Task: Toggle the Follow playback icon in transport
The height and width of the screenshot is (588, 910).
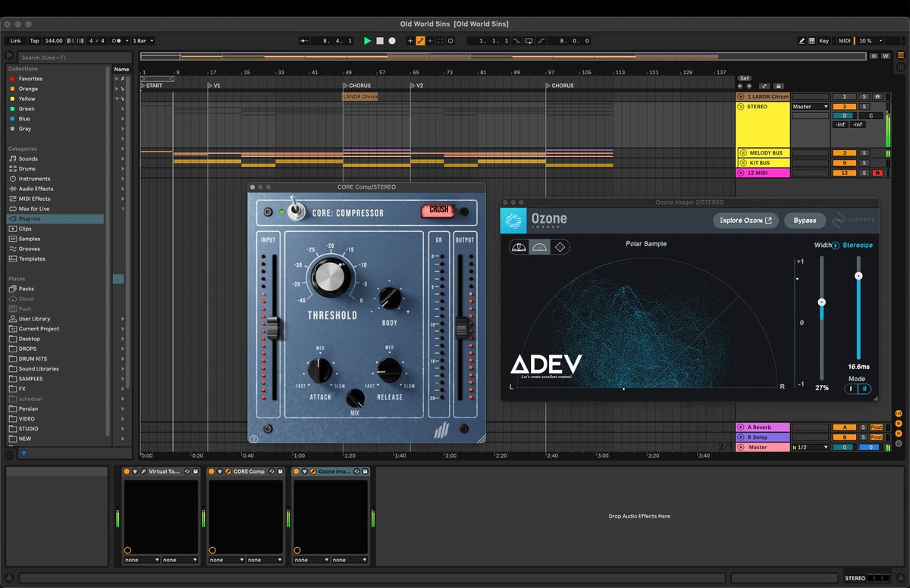Action: pyautogui.click(x=305, y=41)
